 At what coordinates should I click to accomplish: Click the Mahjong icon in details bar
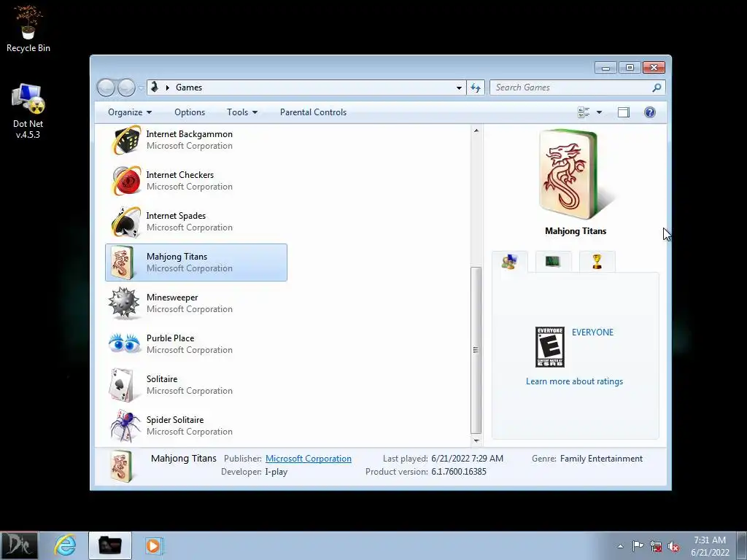(121, 466)
